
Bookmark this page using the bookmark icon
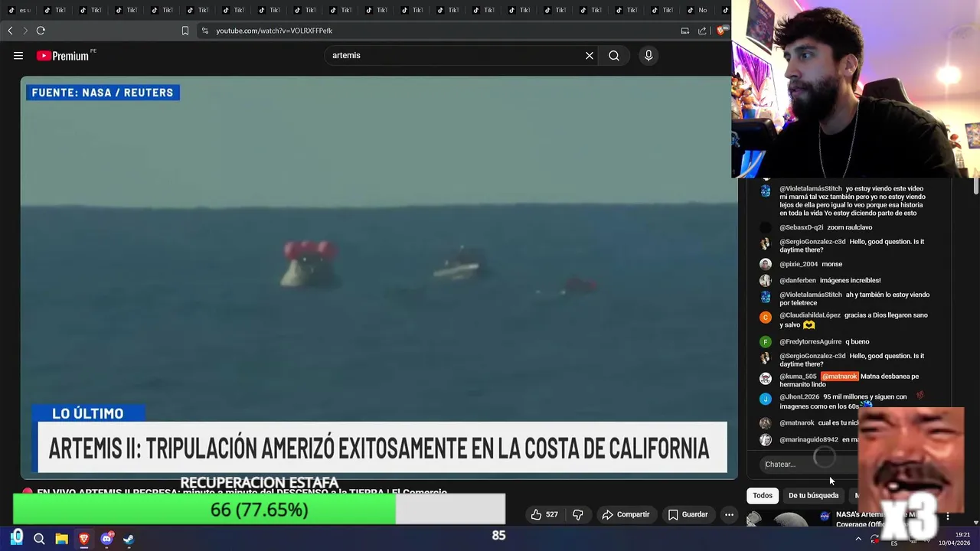click(x=185, y=31)
